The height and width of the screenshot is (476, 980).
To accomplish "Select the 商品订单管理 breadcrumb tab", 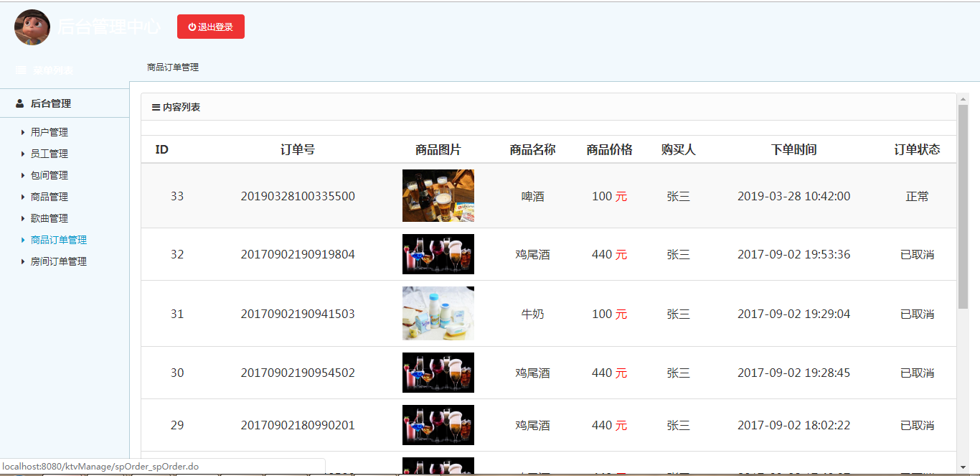I will 173,67.
